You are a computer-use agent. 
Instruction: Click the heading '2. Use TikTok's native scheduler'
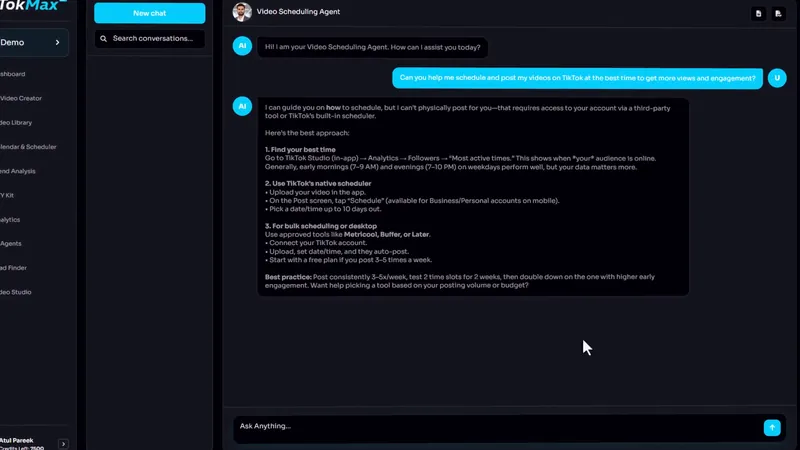(x=318, y=183)
